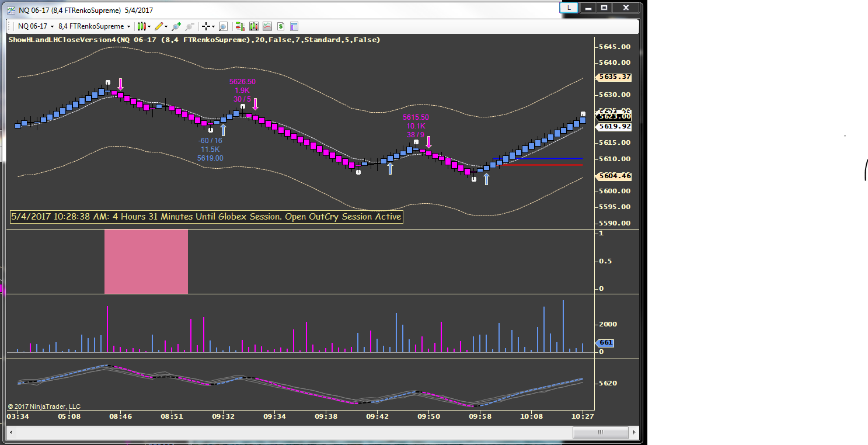Image resolution: width=868 pixels, height=445 pixels.
Task: Click the 08:46 time axis label
Action: pyautogui.click(x=120, y=417)
